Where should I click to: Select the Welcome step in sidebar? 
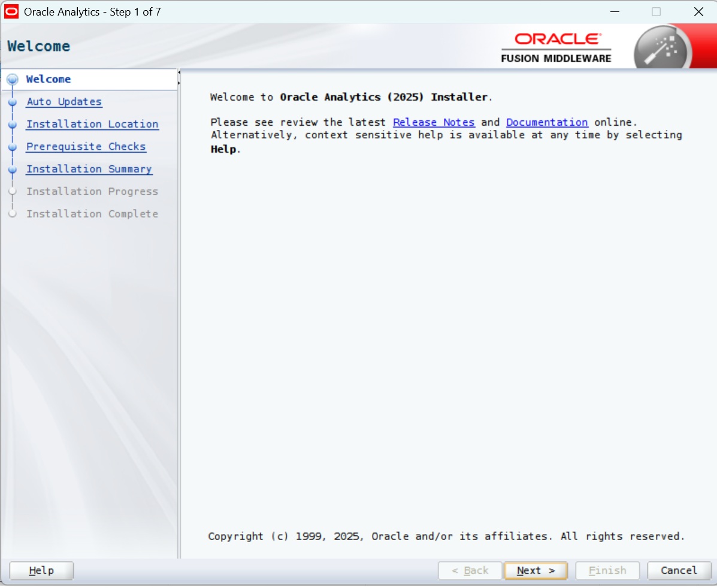click(x=48, y=79)
